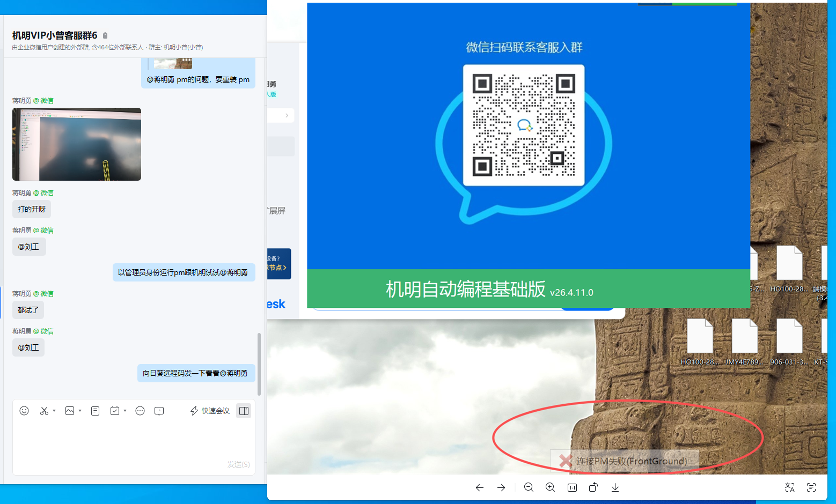
Task: Rotate the image in viewer
Action: click(x=593, y=487)
